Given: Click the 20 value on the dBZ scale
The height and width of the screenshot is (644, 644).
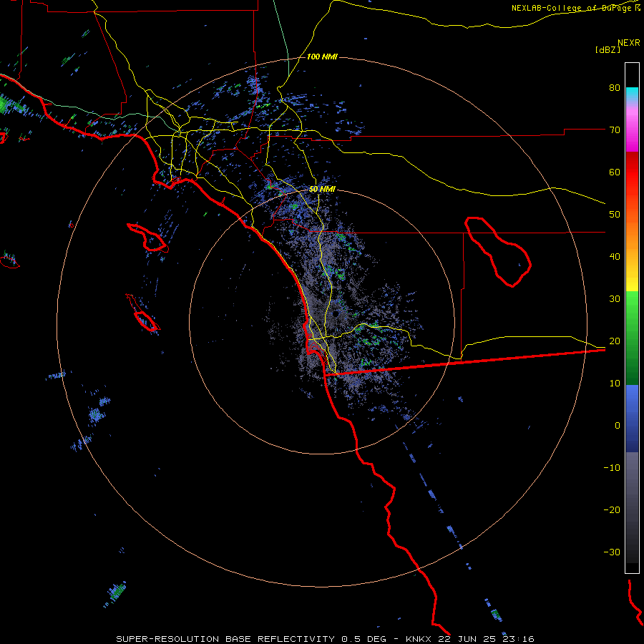Looking at the screenshot, I should pyautogui.click(x=615, y=341).
